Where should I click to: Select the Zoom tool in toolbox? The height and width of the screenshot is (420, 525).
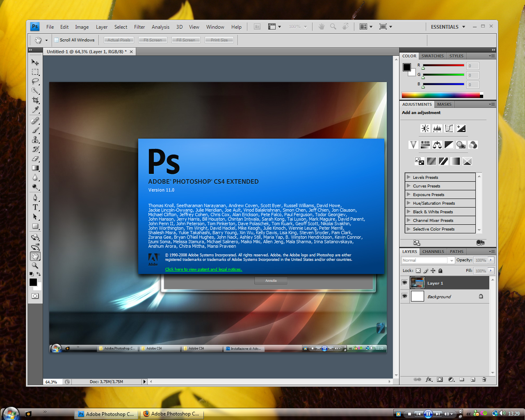pyautogui.click(x=35, y=266)
